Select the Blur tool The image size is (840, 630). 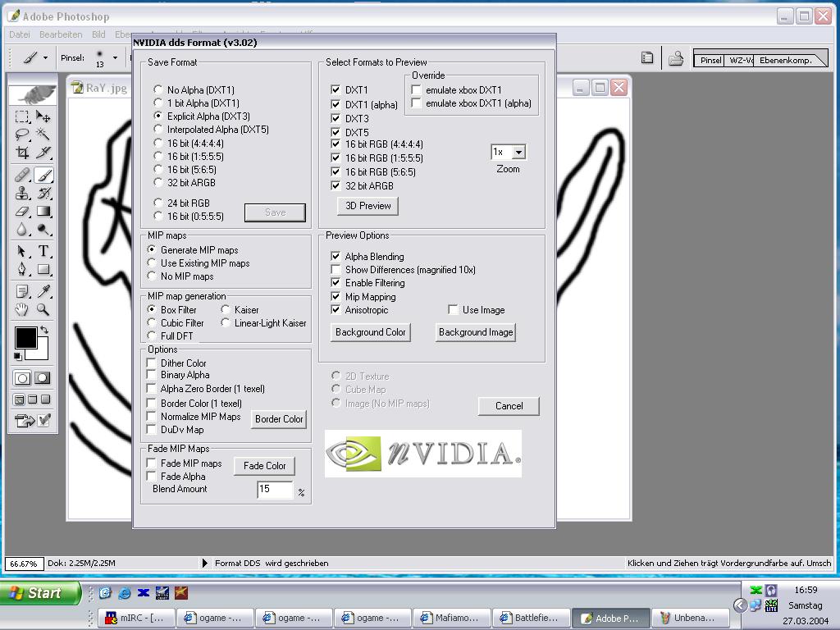[x=22, y=230]
